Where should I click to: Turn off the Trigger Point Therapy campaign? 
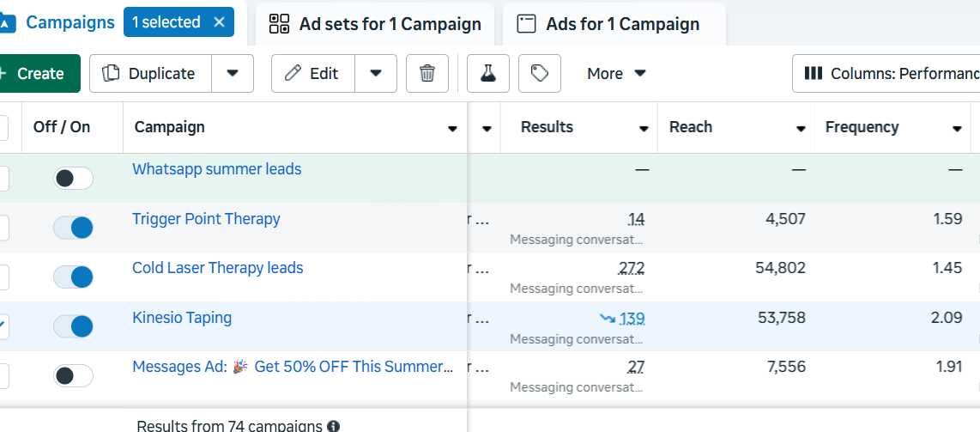click(x=74, y=228)
